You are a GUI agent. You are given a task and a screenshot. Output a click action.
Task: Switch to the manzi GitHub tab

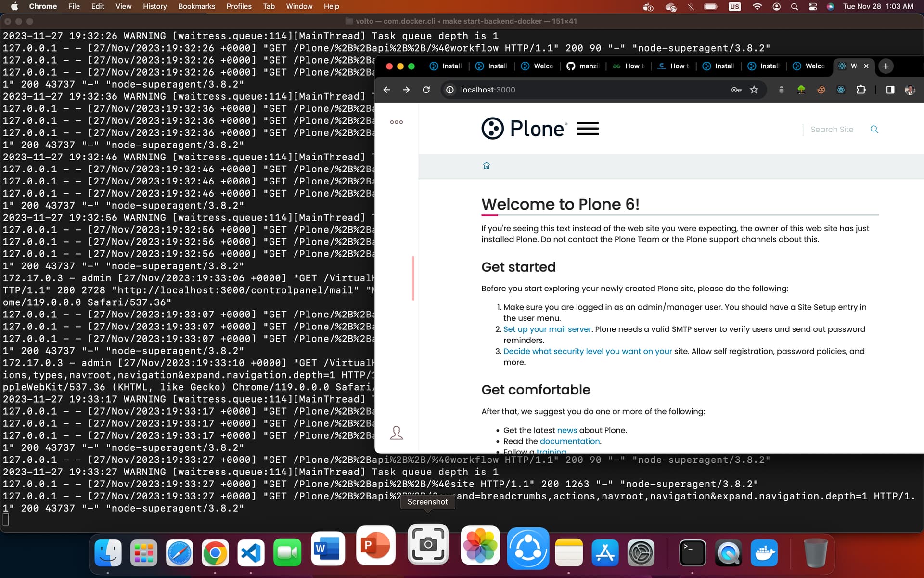pos(582,66)
